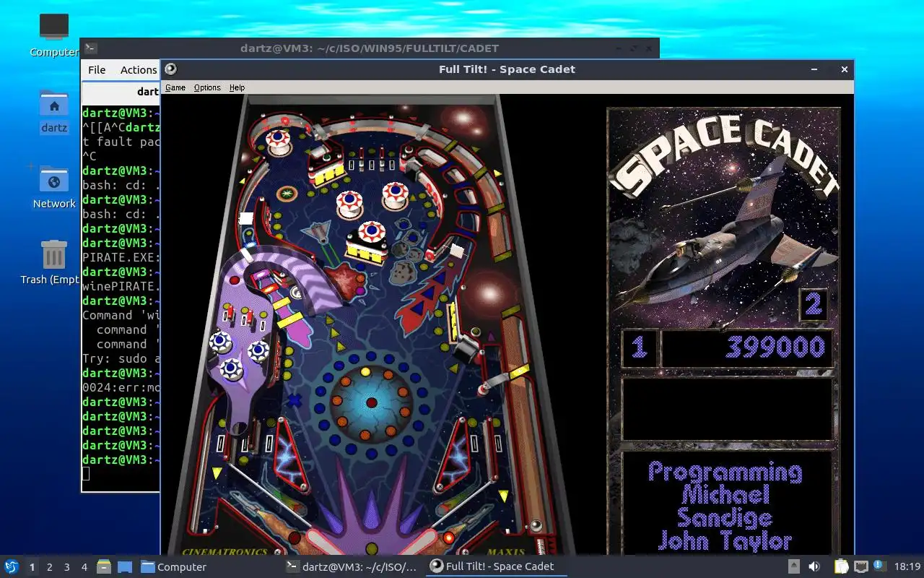Click the ball number 2 indicator
Image resolution: width=924 pixels, height=578 pixels.
(x=814, y=305)
